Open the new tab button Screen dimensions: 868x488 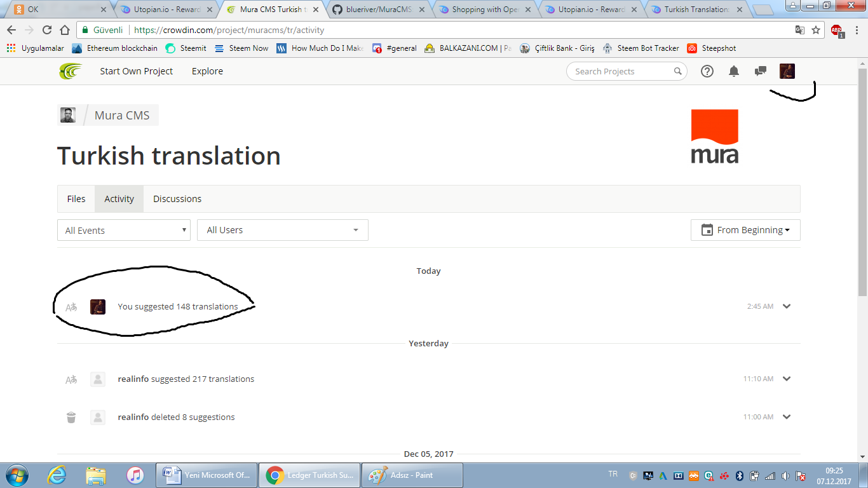[x=763, y=10]
